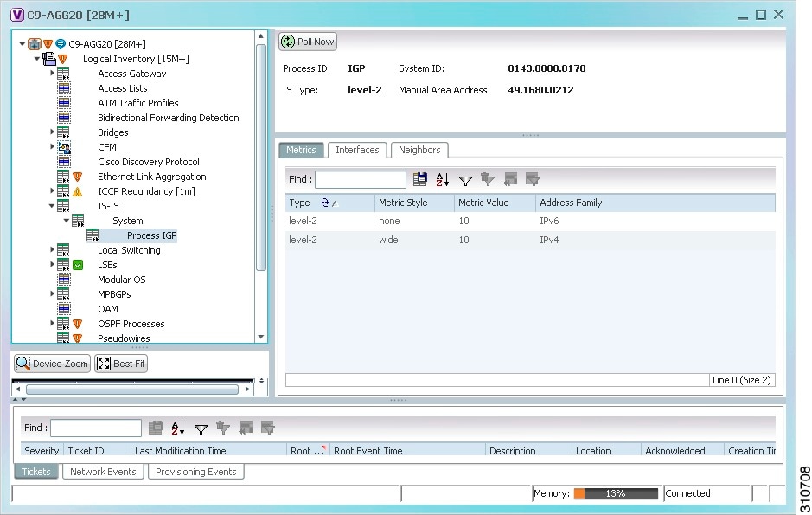Click the Logical Inventory tree icon
Screen dimensions: 812x515
pyautogui.click(x=49, y=59)
